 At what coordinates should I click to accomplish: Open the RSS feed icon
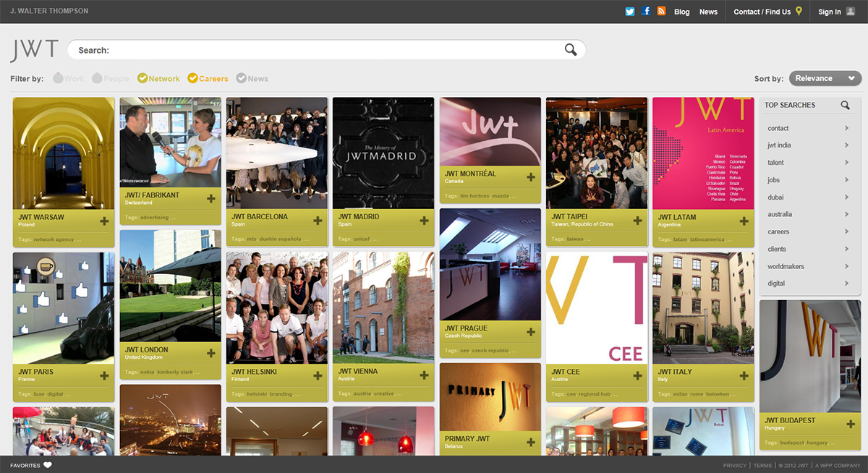coord(661,12)
